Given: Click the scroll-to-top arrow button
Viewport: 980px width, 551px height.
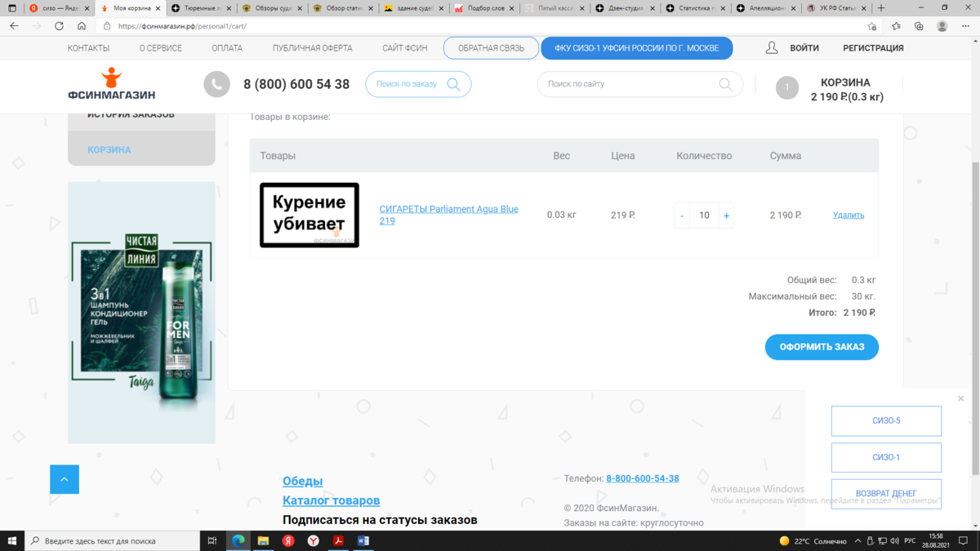Looking at the screenshot, I should pyautogui.click(x=65, y=479).
